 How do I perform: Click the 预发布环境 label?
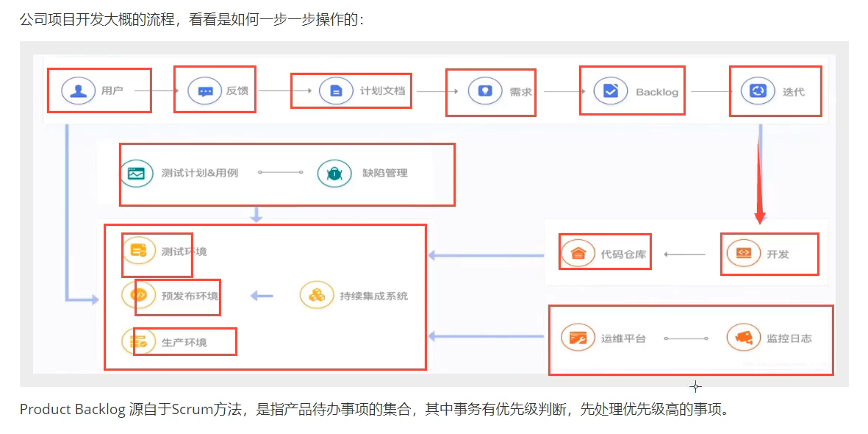click(190, 296)
